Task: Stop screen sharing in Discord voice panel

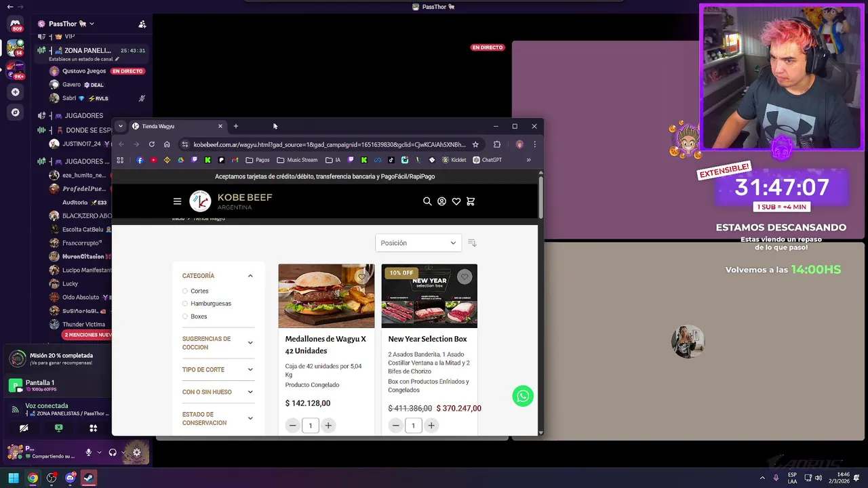Action: click(x=58, y=428)
